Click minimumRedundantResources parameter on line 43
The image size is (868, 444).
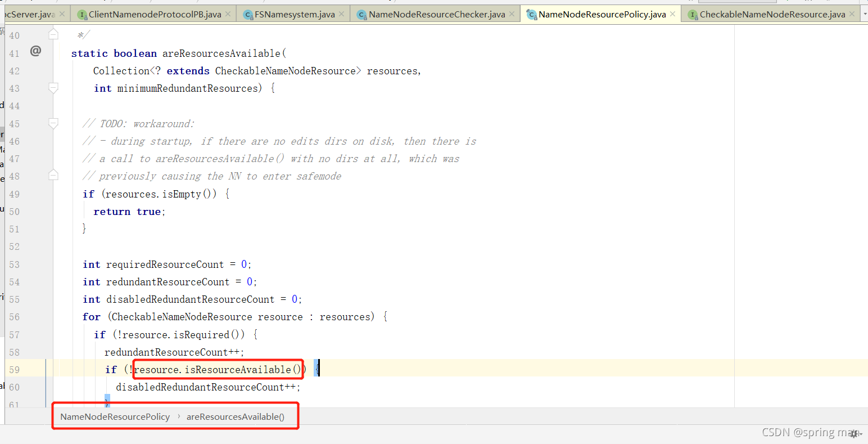pyautogui.click(x=187, y=88)
